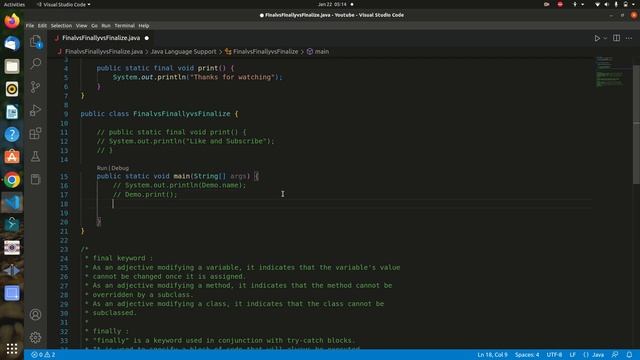Click the code minimap preview
Image resolution: width=640 pixels, height=360 pixels.
point(610,71)
